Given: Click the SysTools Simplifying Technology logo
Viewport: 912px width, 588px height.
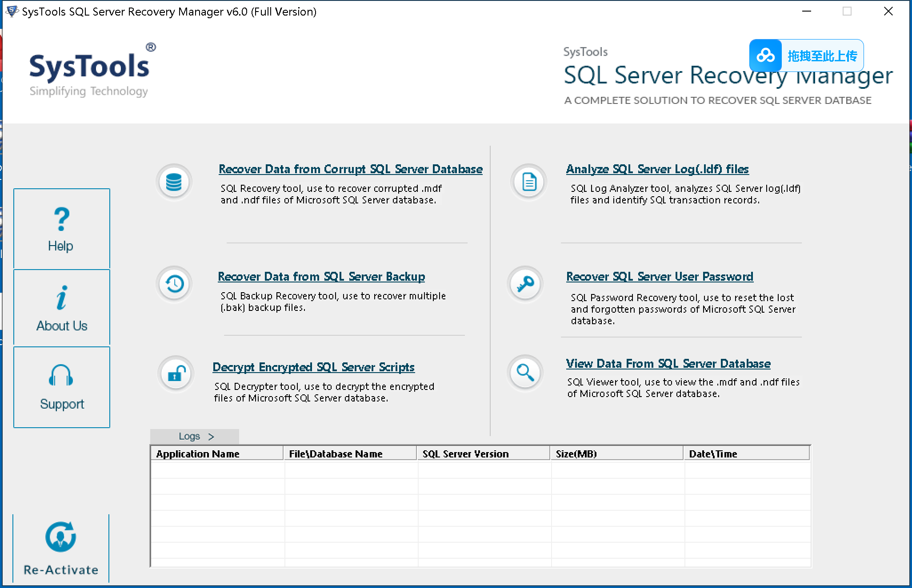Looking at the screenshot, I should (92, 70).
